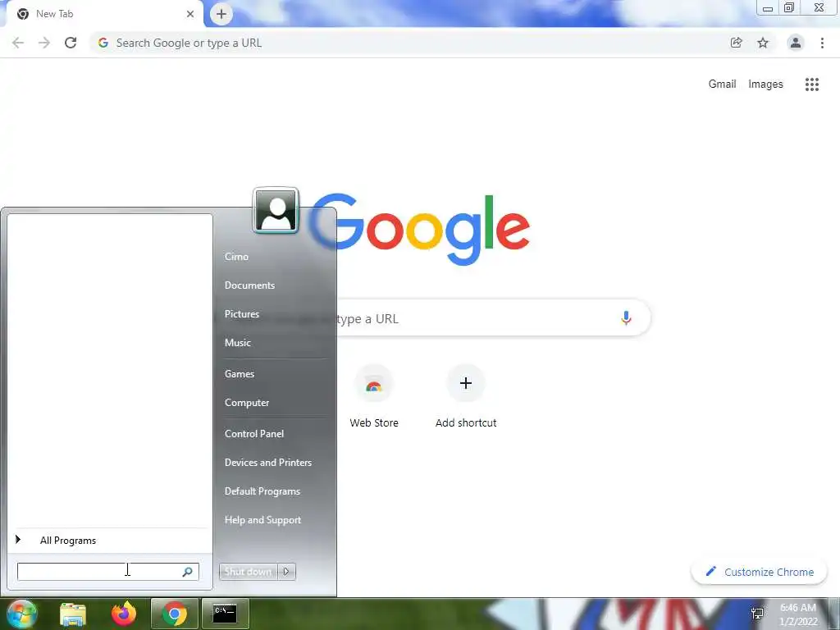Focus Chrome's address bar
The width and height of the screenshot is (840, 630).
(413, 43)
